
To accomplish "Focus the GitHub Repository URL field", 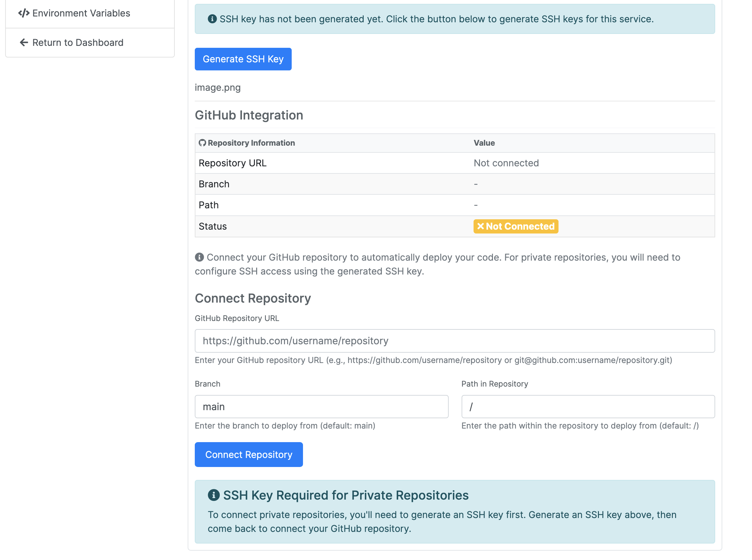I will point(454,341).
